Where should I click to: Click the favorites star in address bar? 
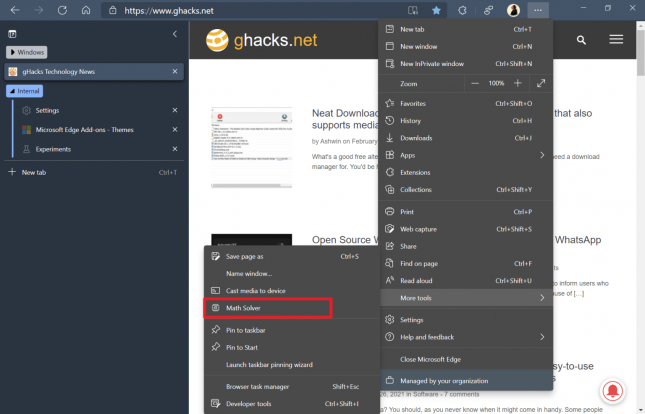(x=437, y=10)
